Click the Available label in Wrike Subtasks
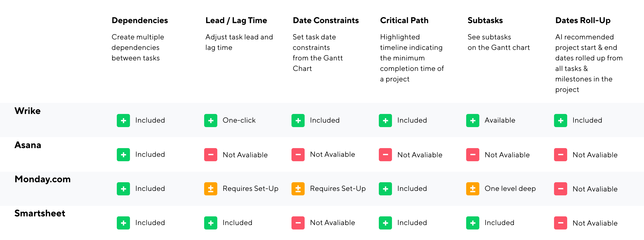Image resolution: width=644 pixels, height=240 pixels. pyautogui.click(x=500, y=120)
